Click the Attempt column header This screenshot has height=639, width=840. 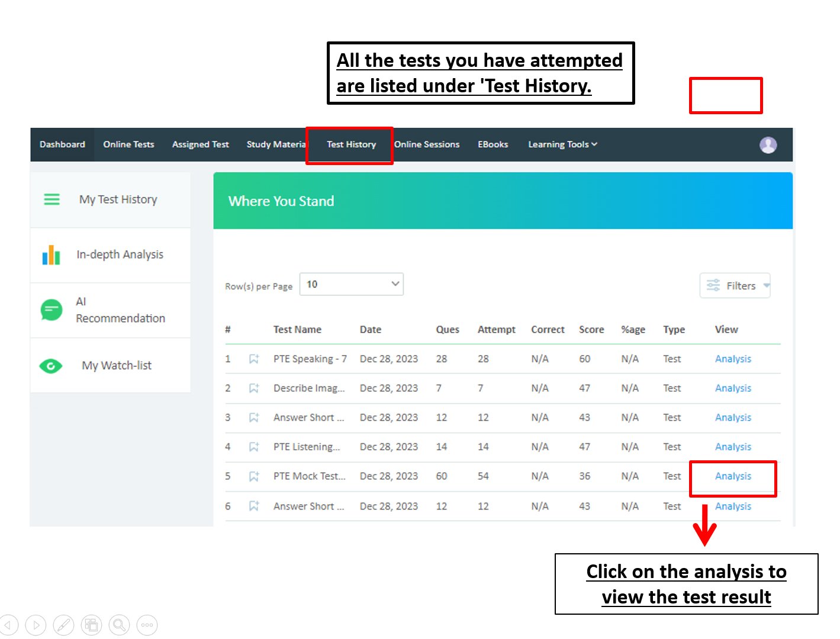[x=496, y=330]
